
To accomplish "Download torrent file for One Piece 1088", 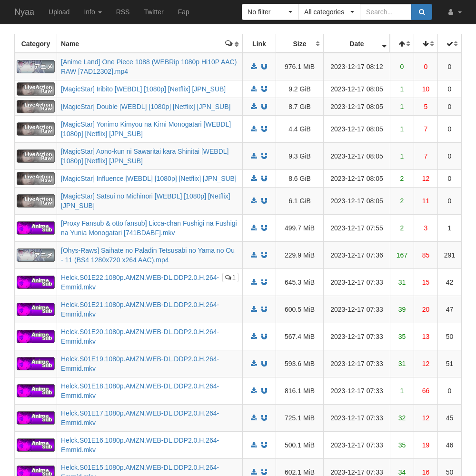I will point(254,67).
